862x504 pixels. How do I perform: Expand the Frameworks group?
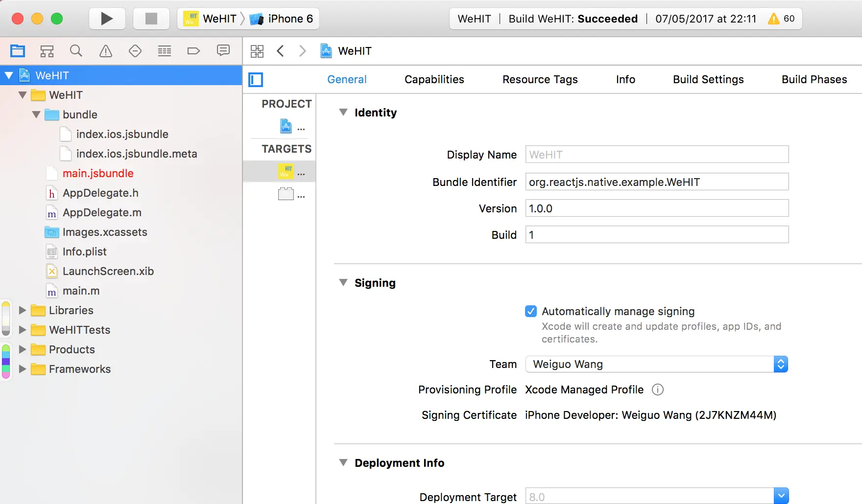pos(23,369)
